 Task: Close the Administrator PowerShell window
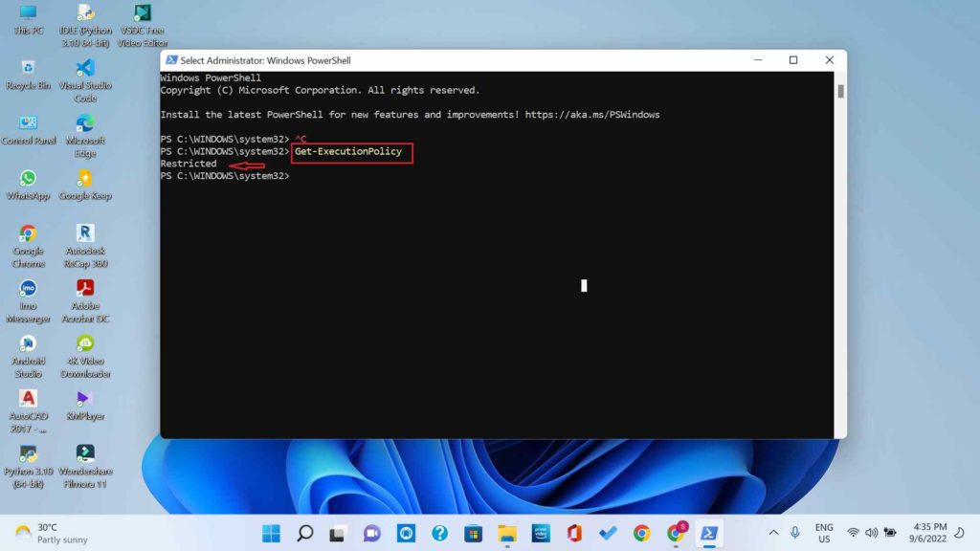[x=830, y=60]
